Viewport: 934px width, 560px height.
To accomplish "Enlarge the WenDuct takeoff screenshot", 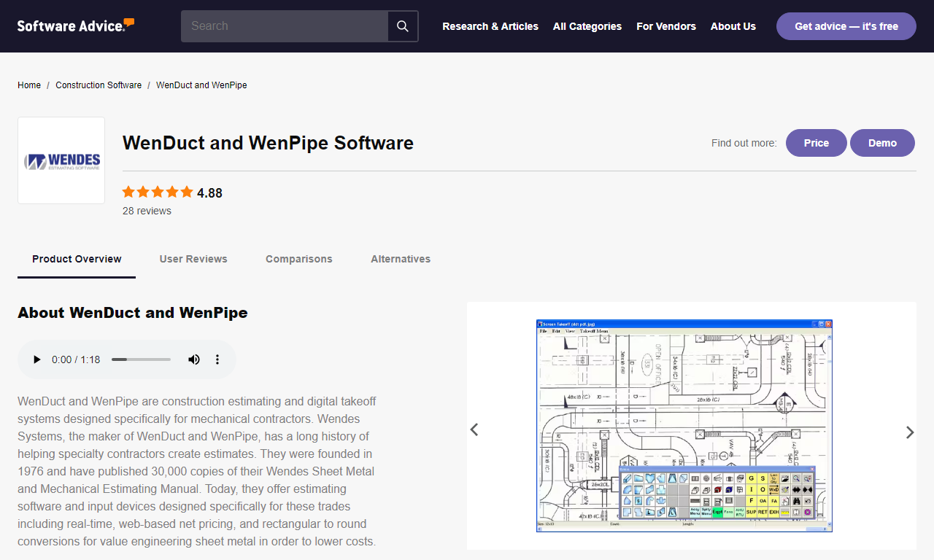I will (684, 426).
